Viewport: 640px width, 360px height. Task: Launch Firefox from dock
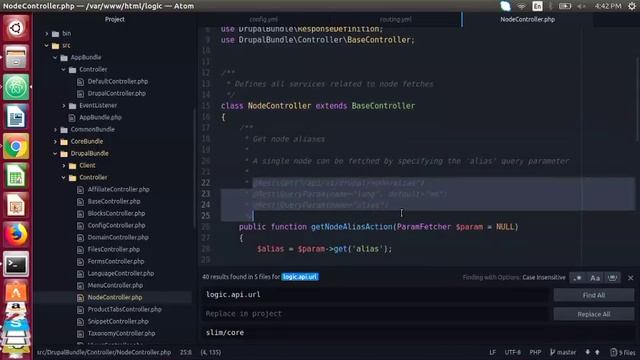(16, 234)
